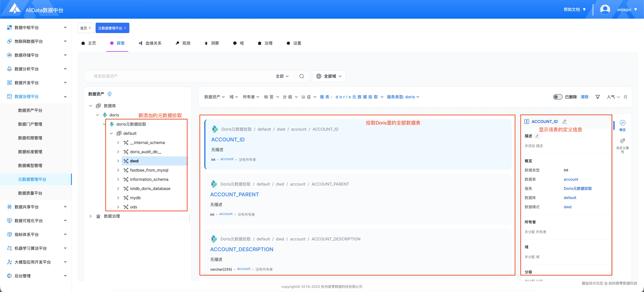The width and height of the screenshot is (644, 292).
Task: Click the lightbulb icon next to 数据资产
Action: pyautogui.click(x=110, y=94)
